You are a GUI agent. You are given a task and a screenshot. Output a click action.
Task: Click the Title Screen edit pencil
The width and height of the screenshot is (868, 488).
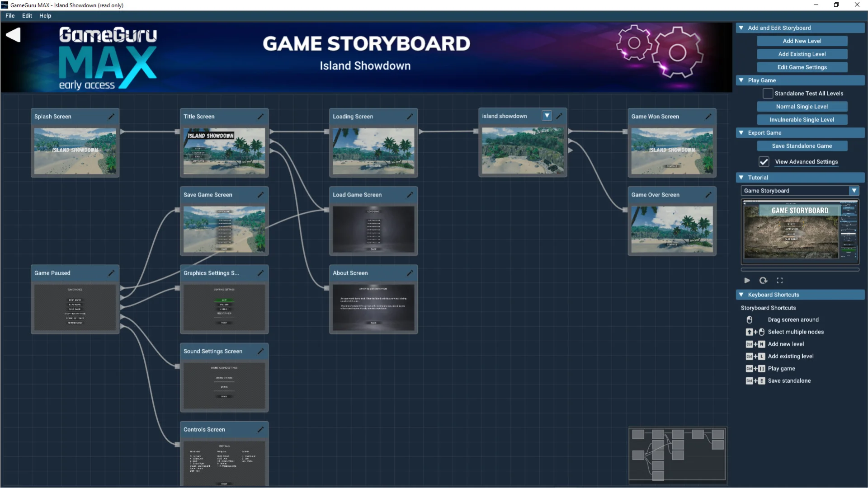pyautogui.click(x=260, y=117)
